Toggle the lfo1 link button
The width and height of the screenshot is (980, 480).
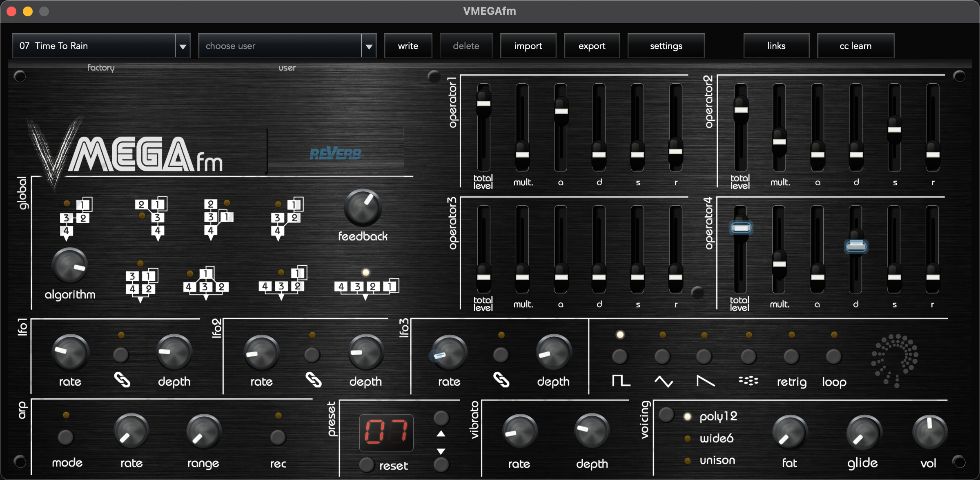[x=121, y=355]
